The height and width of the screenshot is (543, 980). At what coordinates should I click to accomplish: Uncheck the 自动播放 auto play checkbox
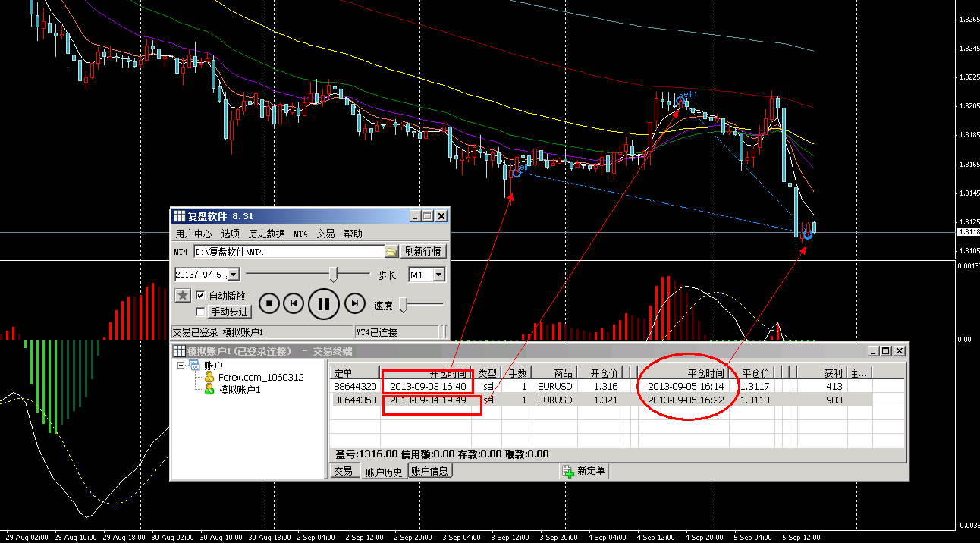click(x=200, y=296)
